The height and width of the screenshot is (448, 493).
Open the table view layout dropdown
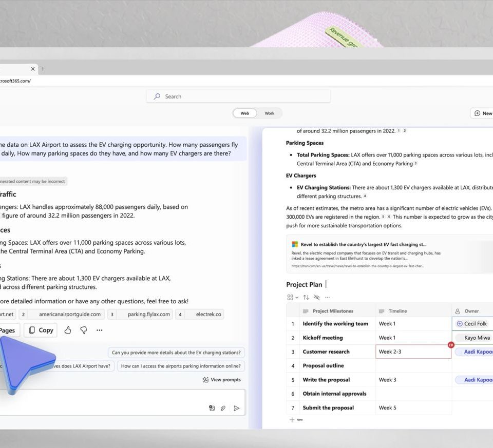coord(293,297)
